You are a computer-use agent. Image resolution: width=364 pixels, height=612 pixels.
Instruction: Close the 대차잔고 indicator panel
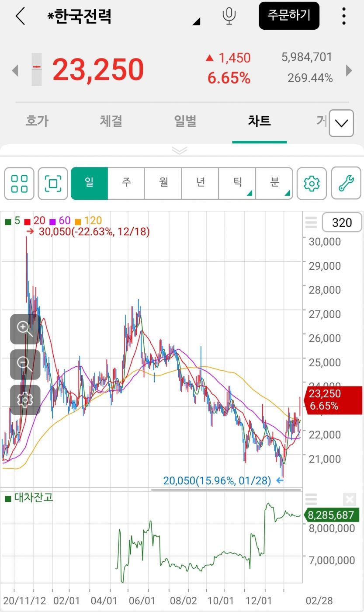[x=350, y=499]
